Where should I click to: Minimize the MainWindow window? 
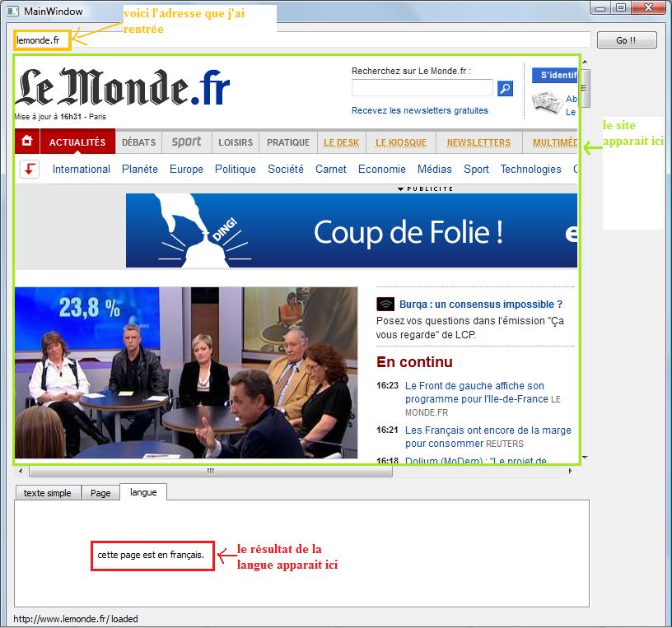tap(601, 7)
